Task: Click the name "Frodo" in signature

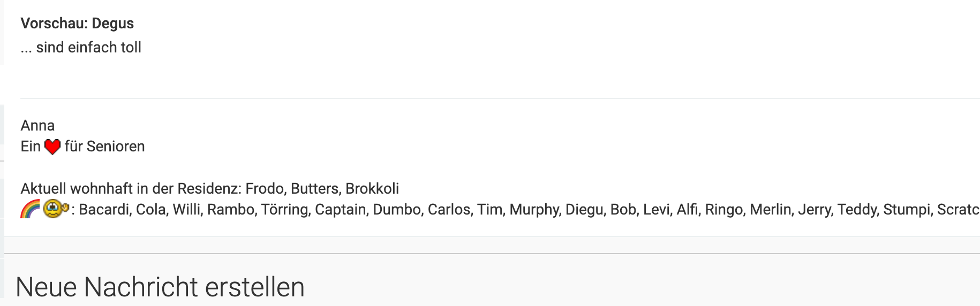Action: (x=265, y=189)
